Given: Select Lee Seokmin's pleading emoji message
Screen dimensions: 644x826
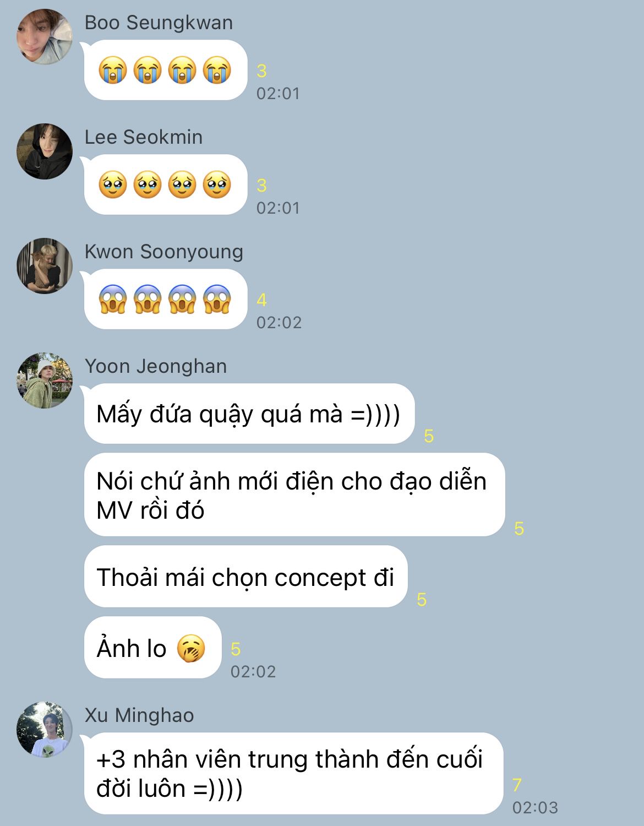Looking at the screenshot, I should [x=165, y=184].
